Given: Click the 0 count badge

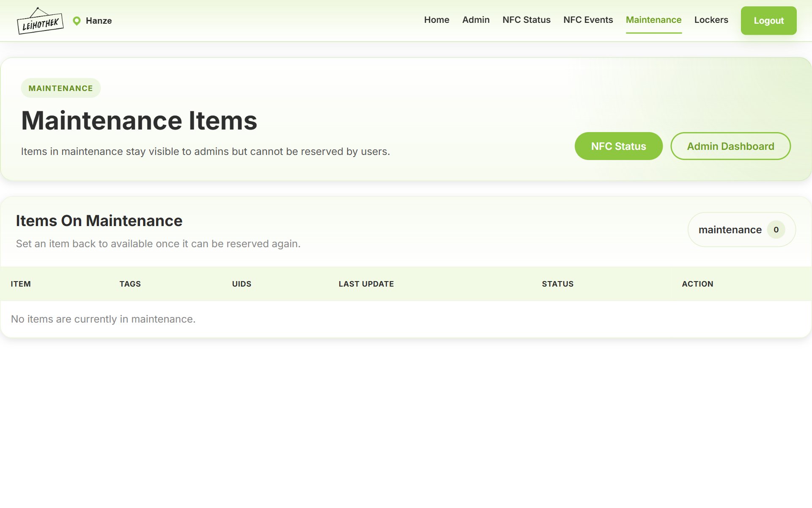Looking at the screenshot, I should click(x=776, y=229).
